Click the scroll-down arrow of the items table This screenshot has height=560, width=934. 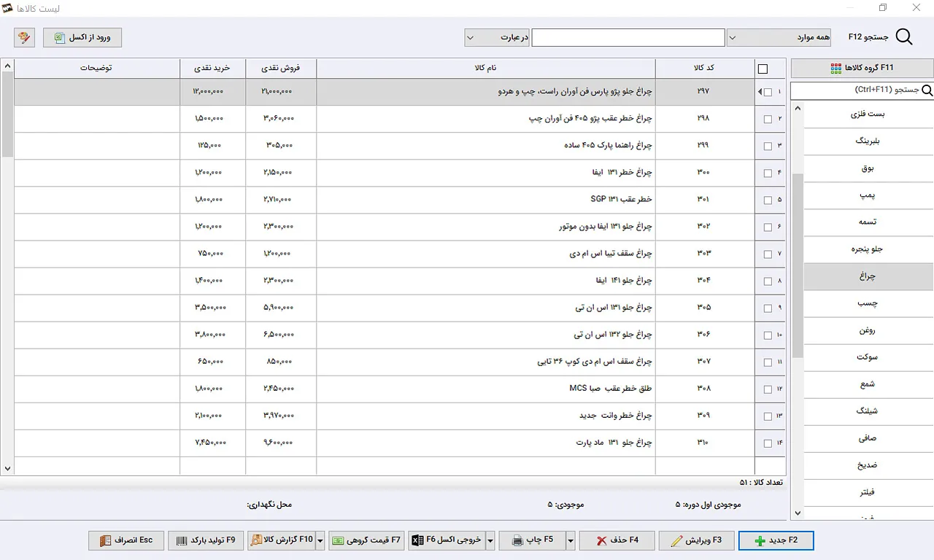[7, 469]
